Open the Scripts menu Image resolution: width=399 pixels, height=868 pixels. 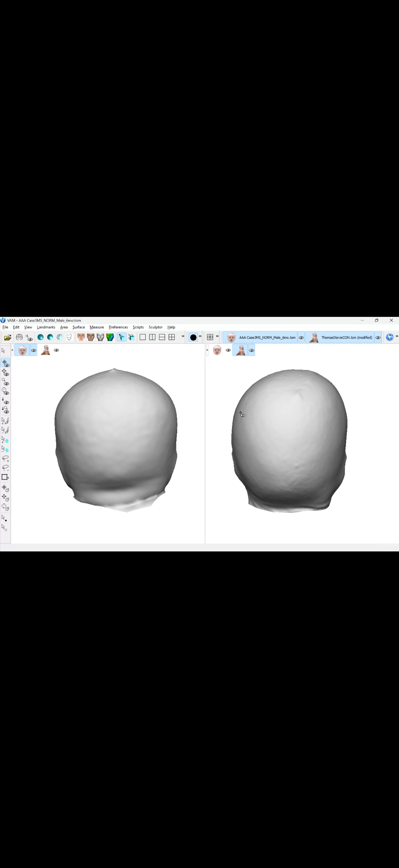coord(138,327)
